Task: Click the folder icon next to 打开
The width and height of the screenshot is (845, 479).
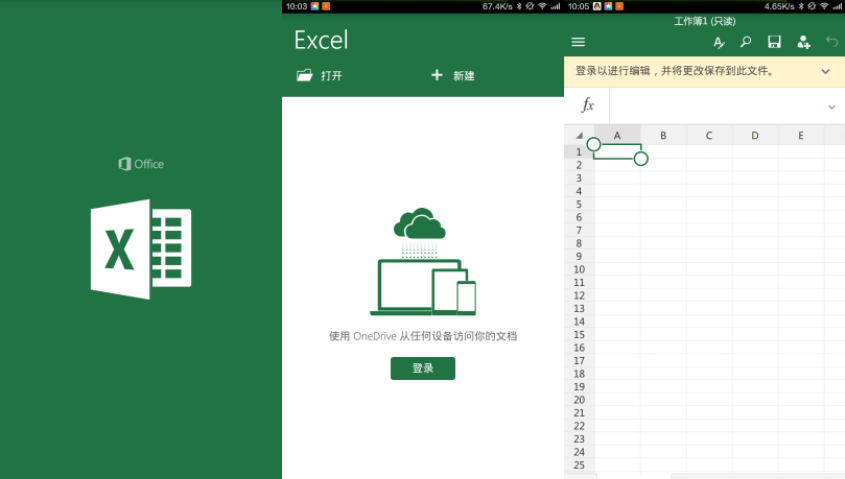Action: pos(304,75)
